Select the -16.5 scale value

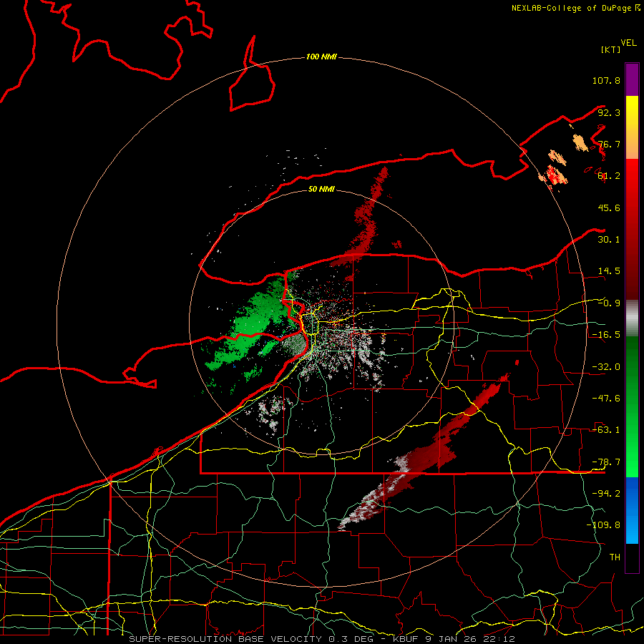tap(606, 335)
